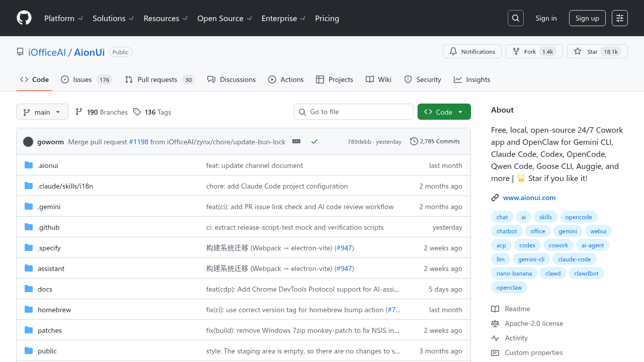The width and height of the screenshot is (644, 362).
Task: Click the GitHub logo in the top bar
Action: click(24, 18)
